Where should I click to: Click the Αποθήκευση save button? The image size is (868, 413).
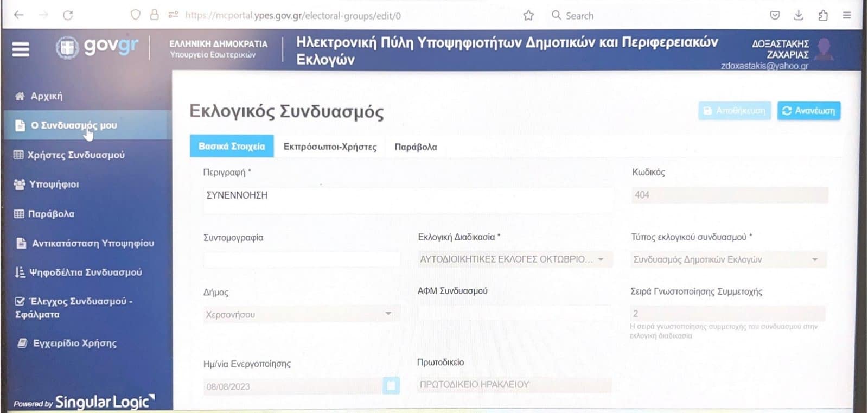pos(735,111)
